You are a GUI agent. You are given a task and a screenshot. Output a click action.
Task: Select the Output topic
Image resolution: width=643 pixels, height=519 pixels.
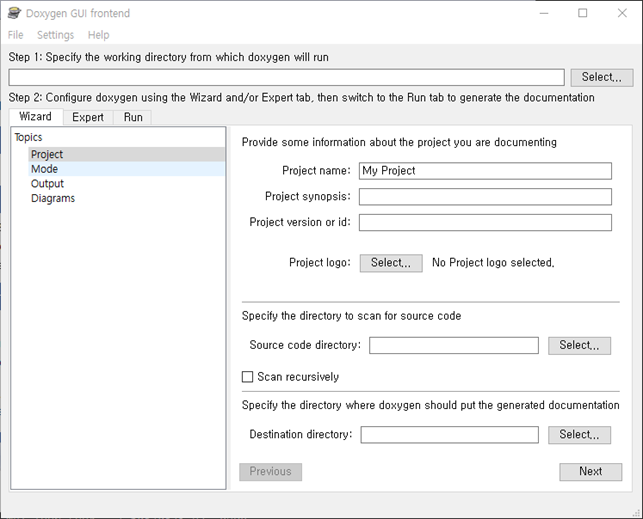pyautogui.click(x=126, y=184)
